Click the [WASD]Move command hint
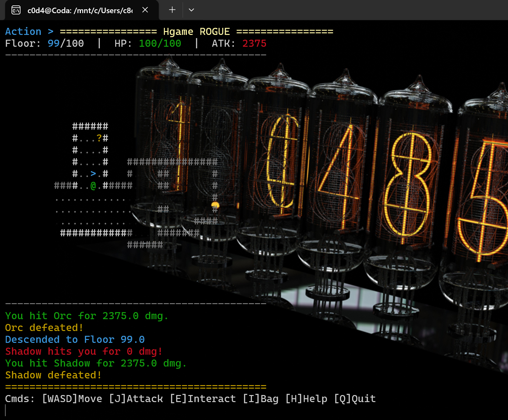The height and width of the screenshot is (420, 508). (72, 399)
